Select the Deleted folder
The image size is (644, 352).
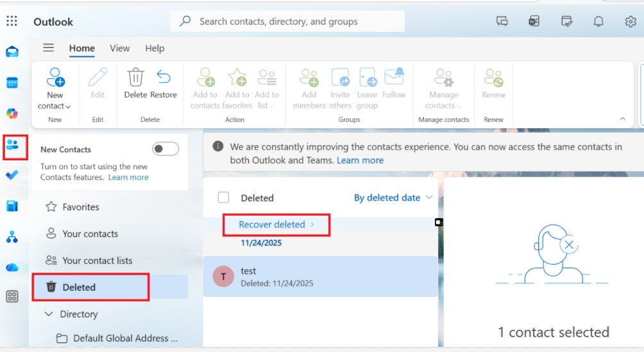coord(110,287)
